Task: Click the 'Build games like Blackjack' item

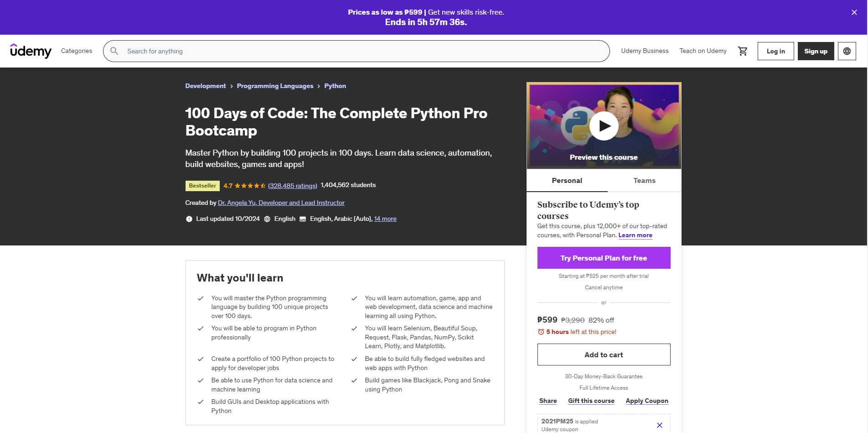Action: (428, 385)
